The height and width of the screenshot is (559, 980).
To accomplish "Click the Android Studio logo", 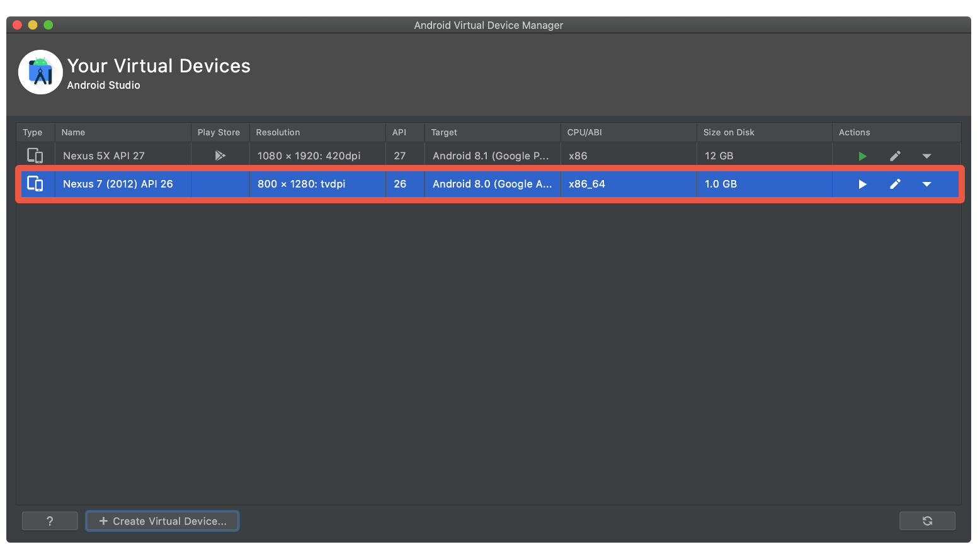I will 40,72.
